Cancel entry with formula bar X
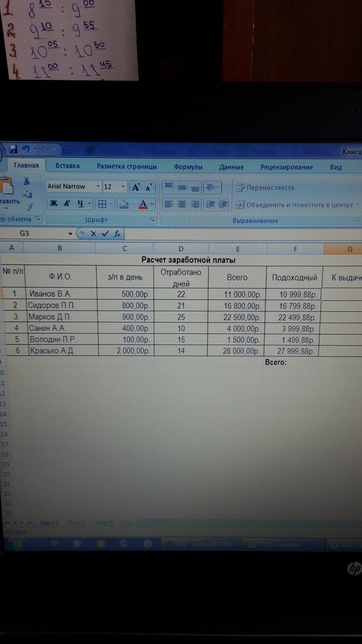Screen dimensions: 362x644 (93, 233)
